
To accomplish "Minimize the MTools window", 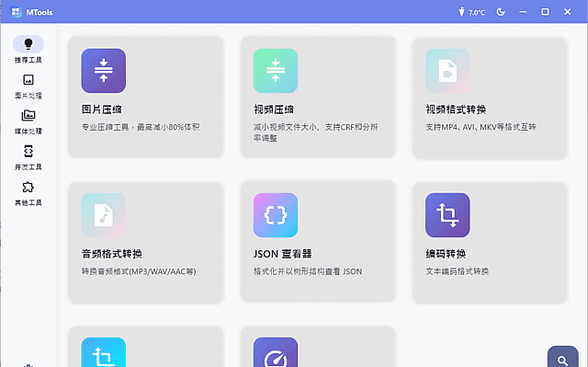I will 523,12.
